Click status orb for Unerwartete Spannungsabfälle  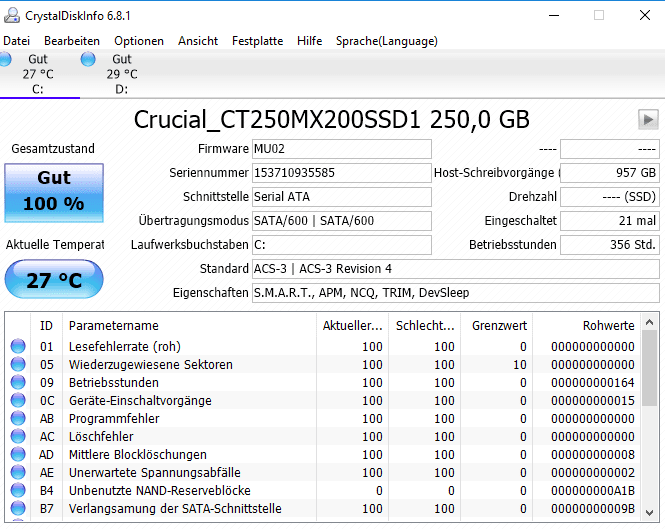[x=18, y=472]
